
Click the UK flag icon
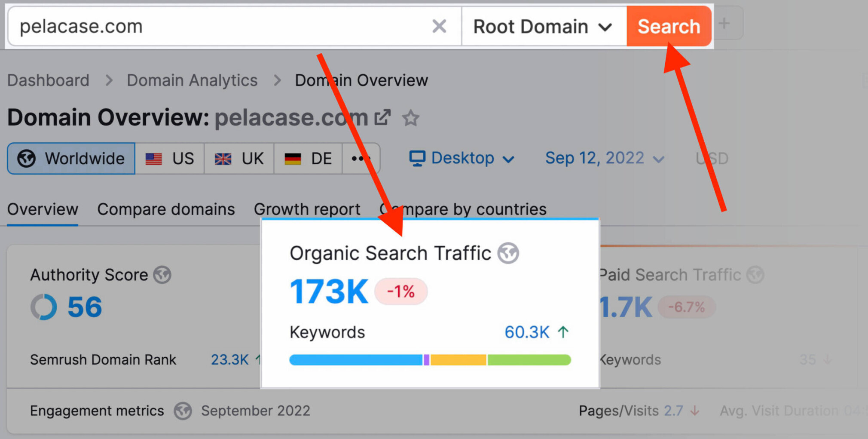click(223, 159)
